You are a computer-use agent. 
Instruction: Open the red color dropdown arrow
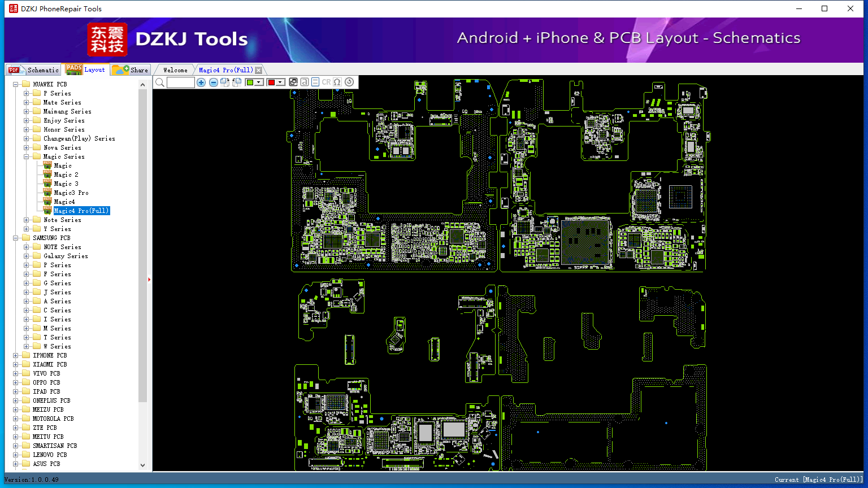pyautogui.click(x=280, y=82)
